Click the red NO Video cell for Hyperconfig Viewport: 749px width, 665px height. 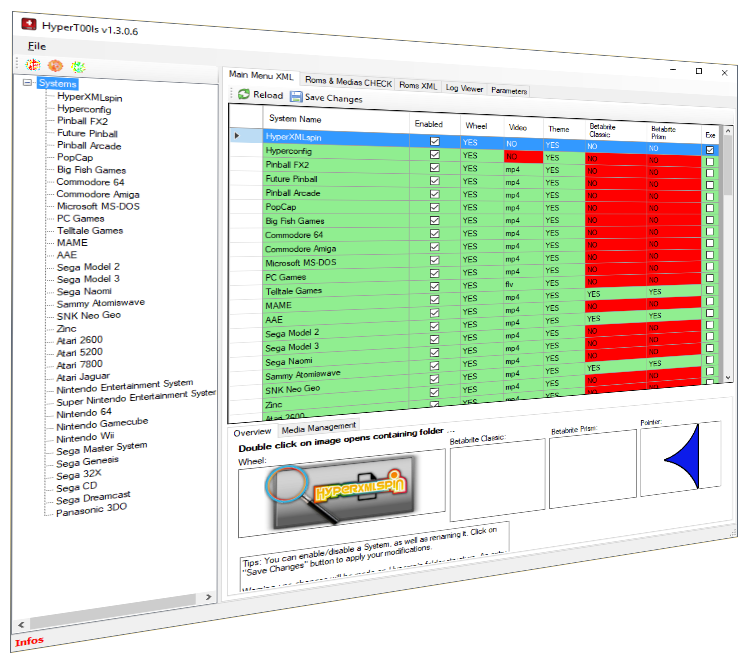point(523,156)
